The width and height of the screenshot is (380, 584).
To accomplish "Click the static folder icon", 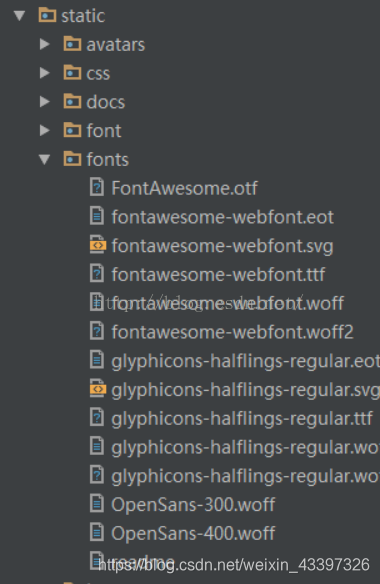I will click(x=47, y=15).
